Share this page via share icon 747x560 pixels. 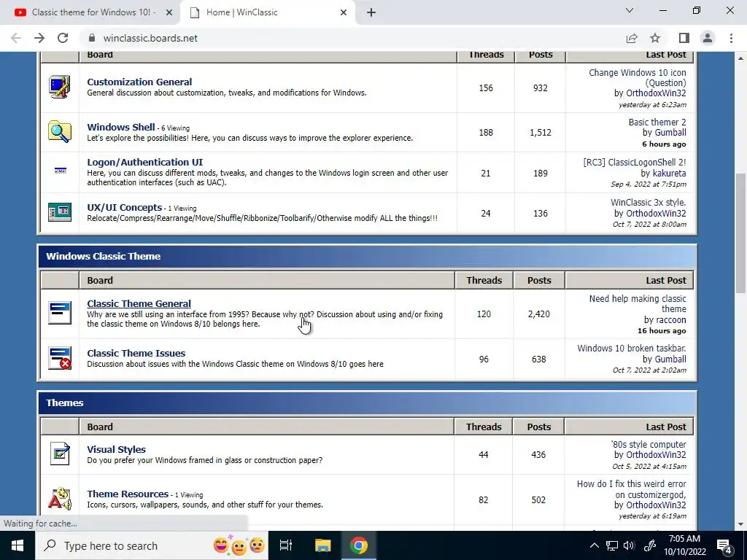632,38
